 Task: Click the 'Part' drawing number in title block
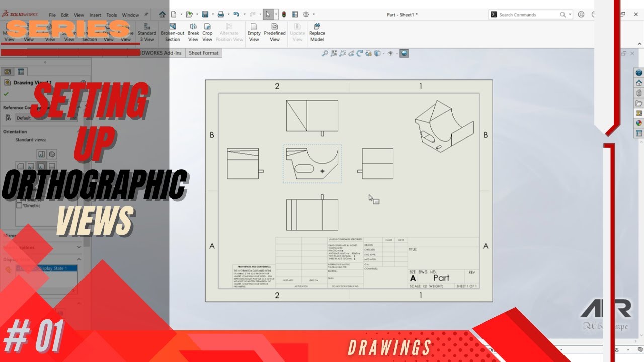(x=441, y=278)
